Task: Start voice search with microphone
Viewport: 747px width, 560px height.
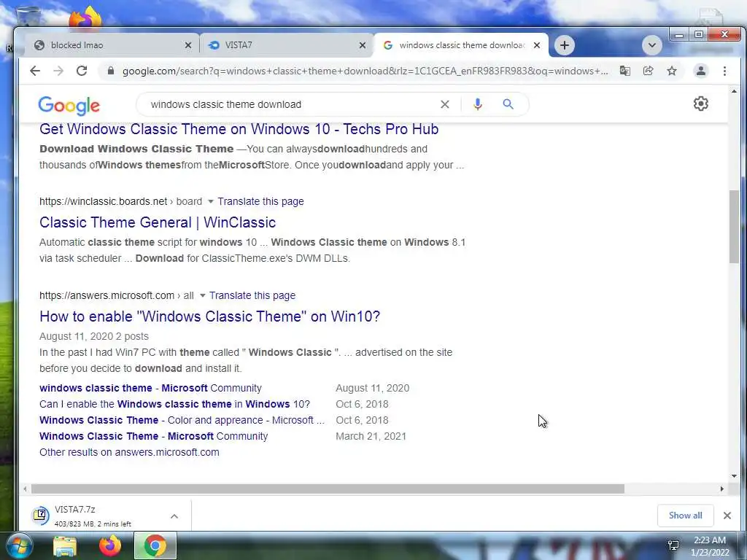Action: [x=477, y=104]
